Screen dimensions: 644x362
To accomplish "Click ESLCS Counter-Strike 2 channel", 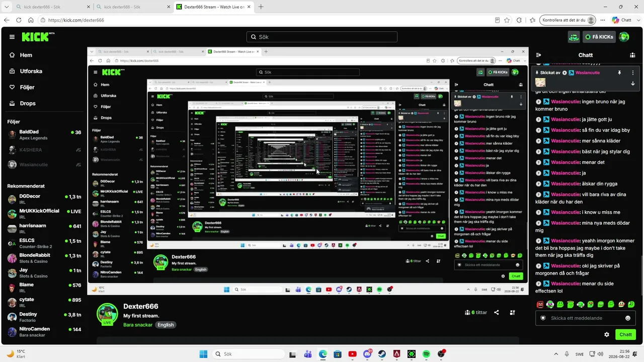I will tap(45, 243).
